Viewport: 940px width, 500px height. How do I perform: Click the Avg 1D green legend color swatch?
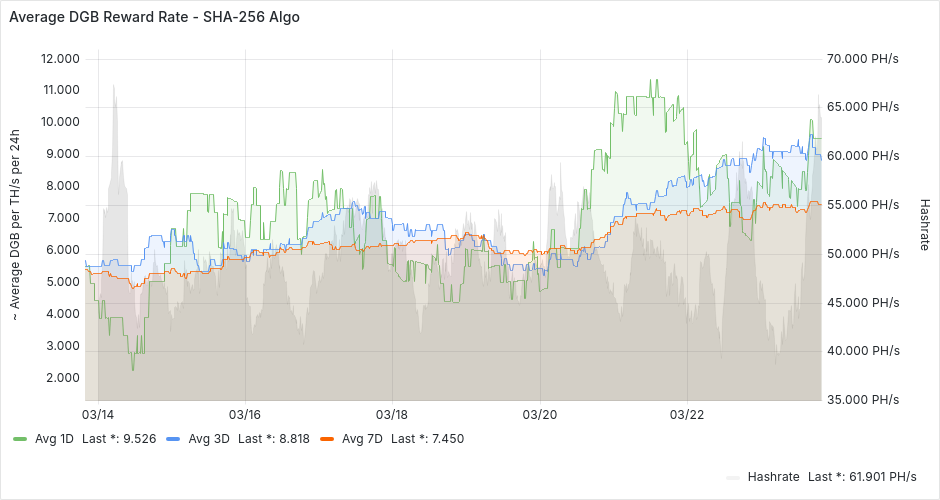pyautogui.click(x=20, y=439)
